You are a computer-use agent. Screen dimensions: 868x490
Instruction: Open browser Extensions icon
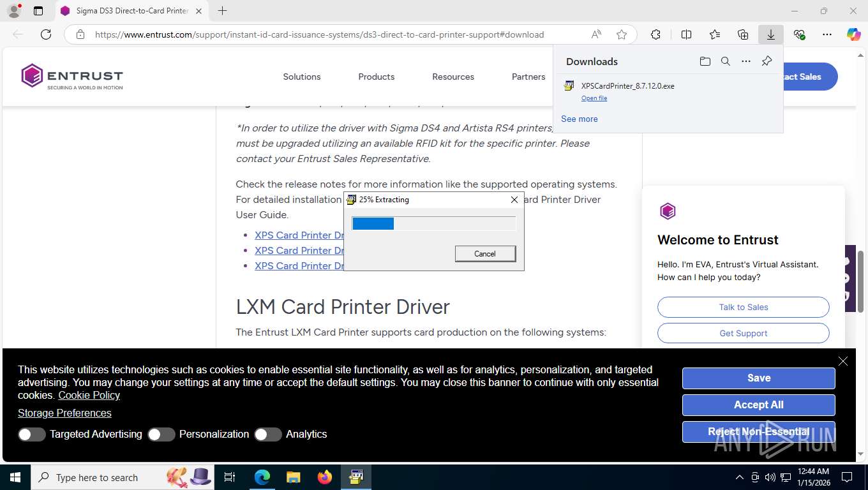tap(655, 34)
